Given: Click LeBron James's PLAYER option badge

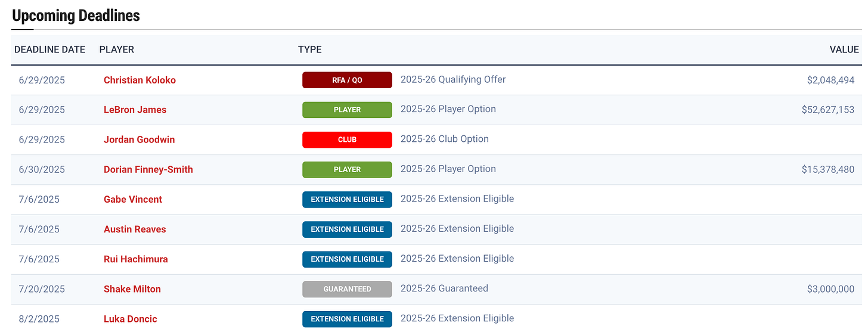Looking at the screenshot, I should (347, 110).
